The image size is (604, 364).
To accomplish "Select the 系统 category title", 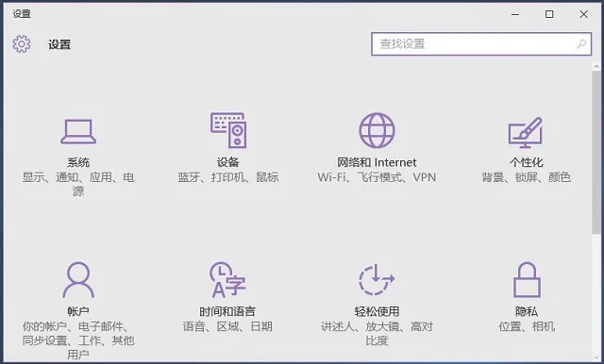I will click(x=78, y=162).
